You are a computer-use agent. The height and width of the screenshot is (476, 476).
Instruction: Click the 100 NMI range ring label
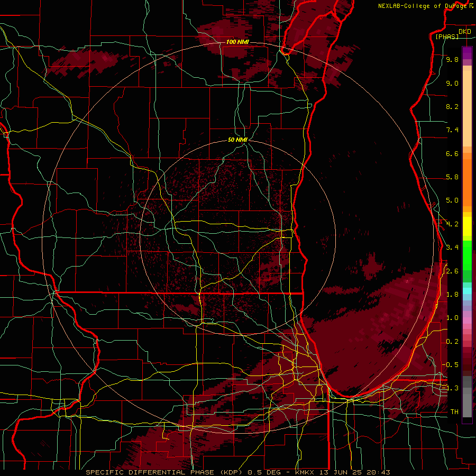237,42
